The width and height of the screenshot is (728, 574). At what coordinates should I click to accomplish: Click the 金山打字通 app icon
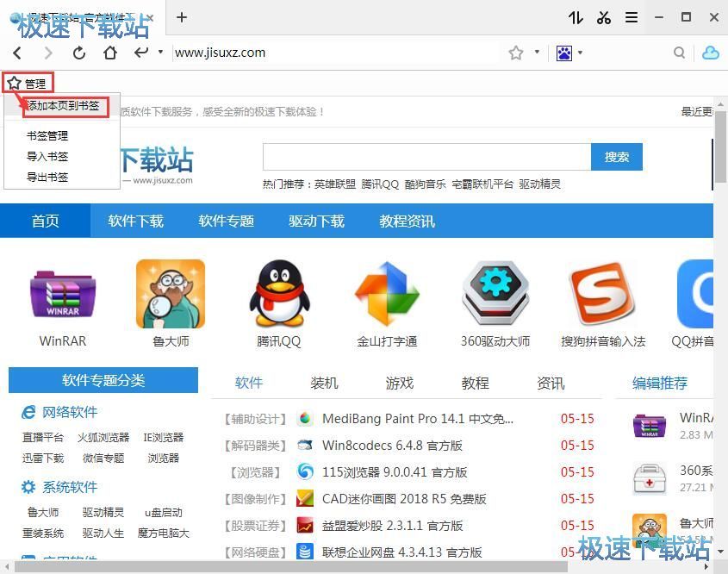click(x=387, y=294)
